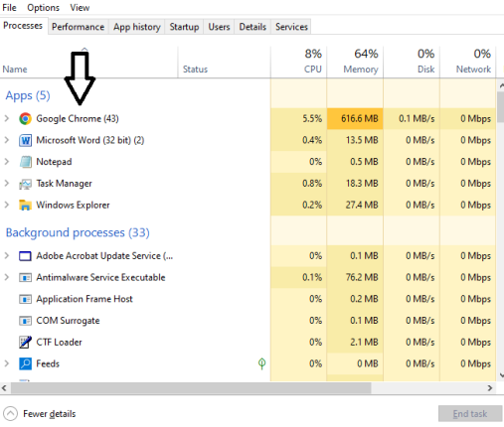Image resolution: width=504 pixels, height=427 pixels.
Task: Click the Fewer details circle arrow icon
Action: (x=10, y=413)
